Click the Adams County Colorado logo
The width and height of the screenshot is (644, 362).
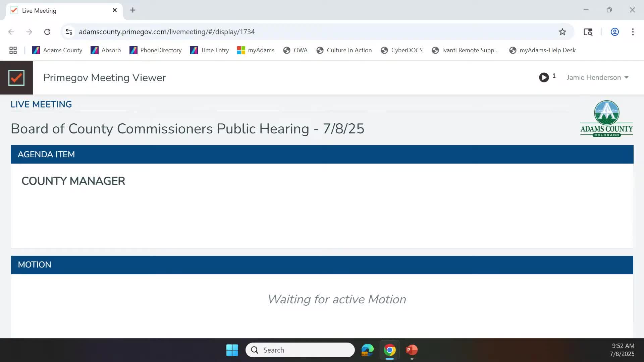pyautogui.click(x=606, y=119)
